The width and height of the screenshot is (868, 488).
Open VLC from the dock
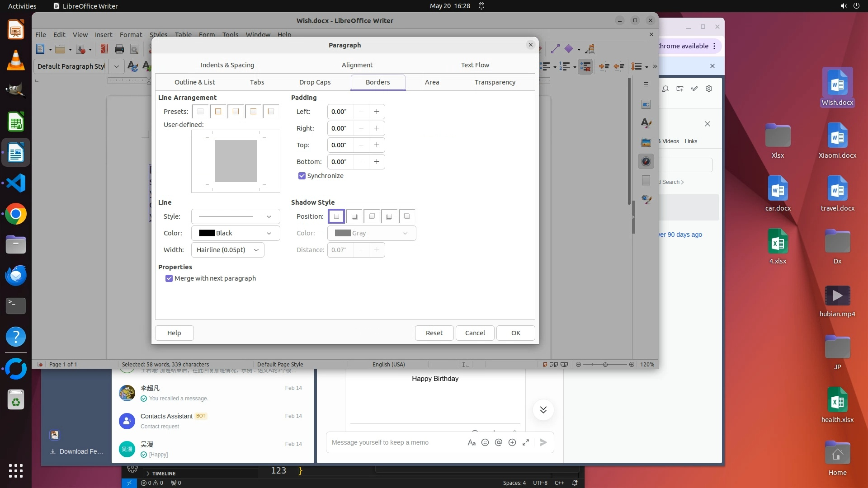16,61
